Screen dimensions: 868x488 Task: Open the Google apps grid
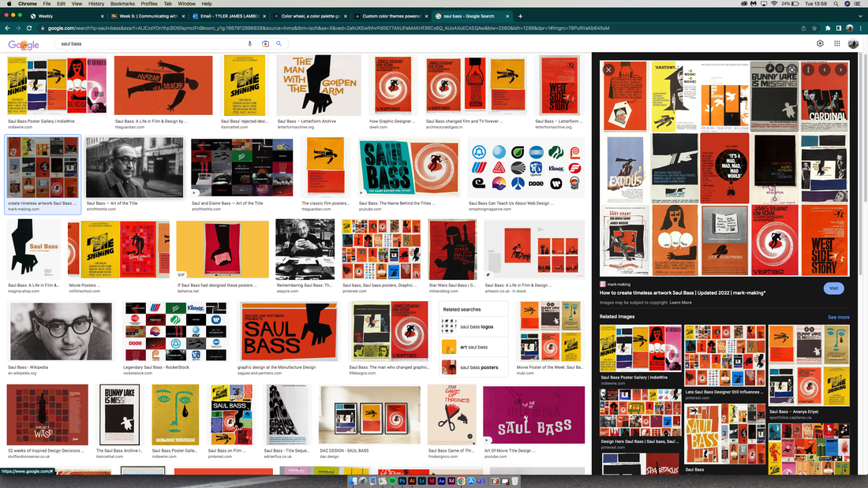837,43
